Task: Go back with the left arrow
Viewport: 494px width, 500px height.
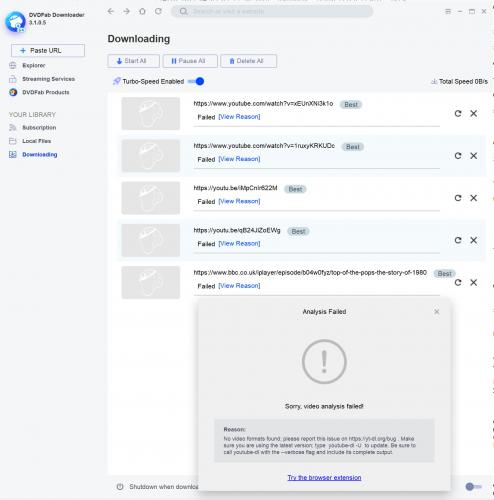Action: [x=111, y=11]
